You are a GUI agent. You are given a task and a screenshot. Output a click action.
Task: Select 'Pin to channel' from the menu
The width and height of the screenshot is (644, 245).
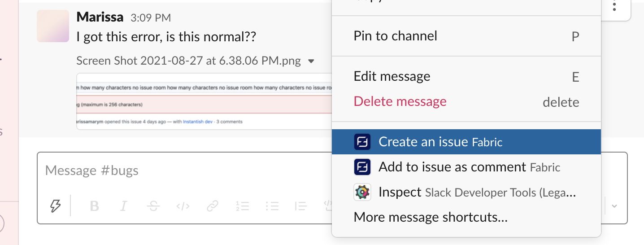point(466,36)
